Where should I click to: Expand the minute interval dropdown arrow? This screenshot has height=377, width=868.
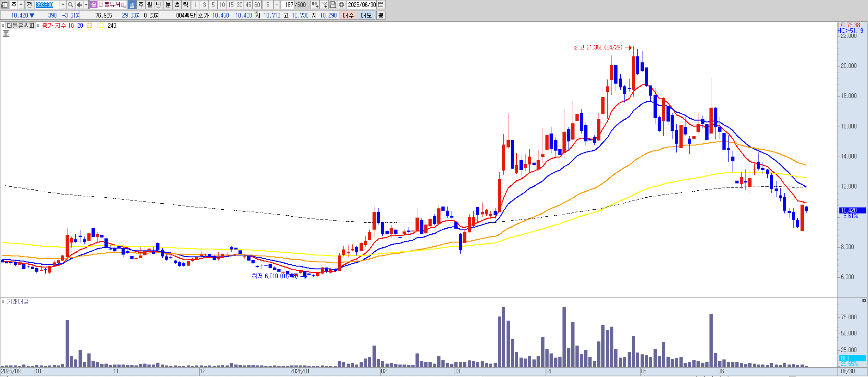[276, 5]
